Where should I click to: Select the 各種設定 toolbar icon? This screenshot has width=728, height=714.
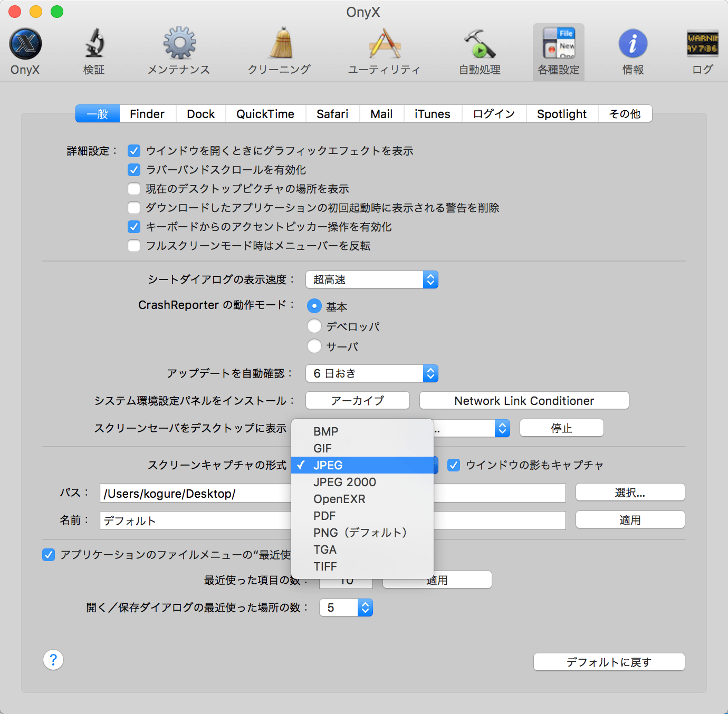coord(559,52)
